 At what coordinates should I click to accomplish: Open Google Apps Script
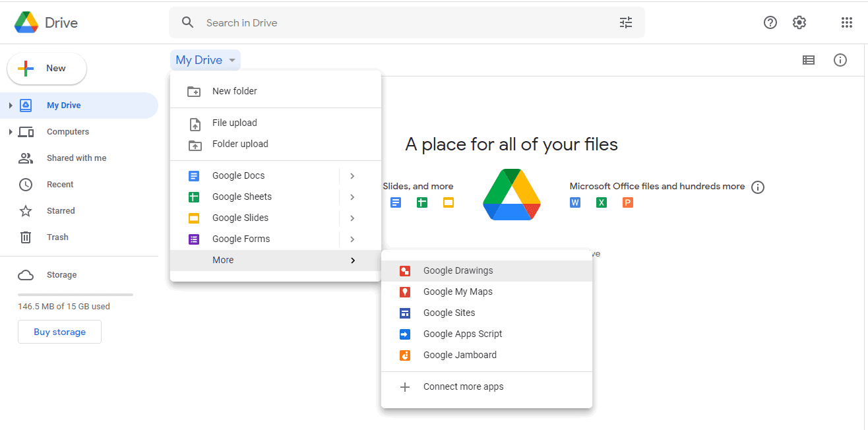(x=462, y=334)
